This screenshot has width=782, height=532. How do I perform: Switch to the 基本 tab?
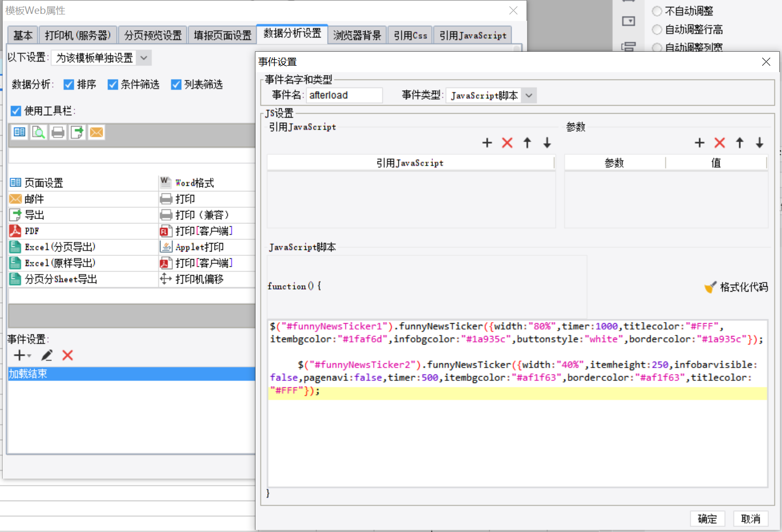[x=23, y=35]
